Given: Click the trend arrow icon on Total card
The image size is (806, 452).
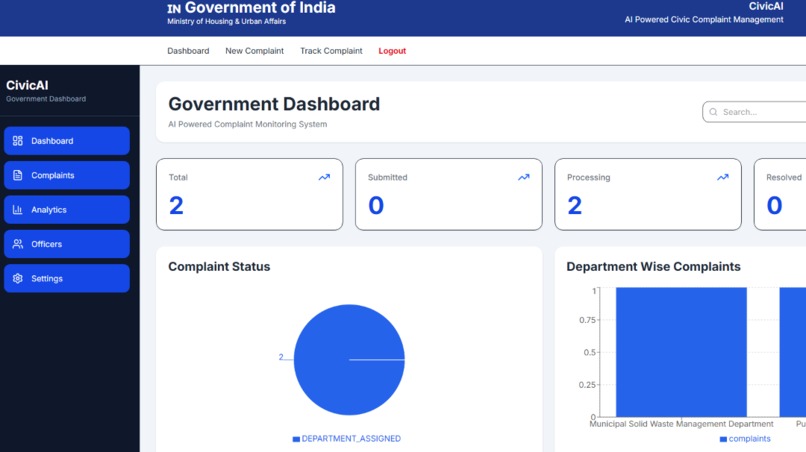Looking at the screenshot, I should 324,177.
